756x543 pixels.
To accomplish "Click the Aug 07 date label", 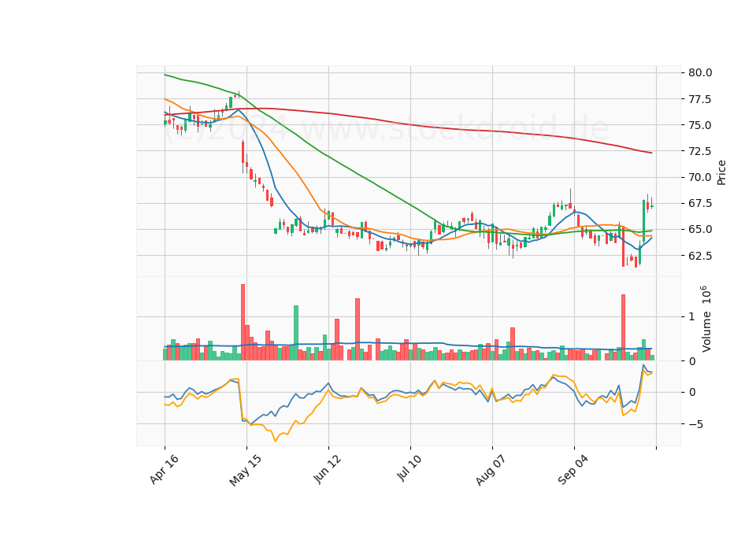I will 491,471.
